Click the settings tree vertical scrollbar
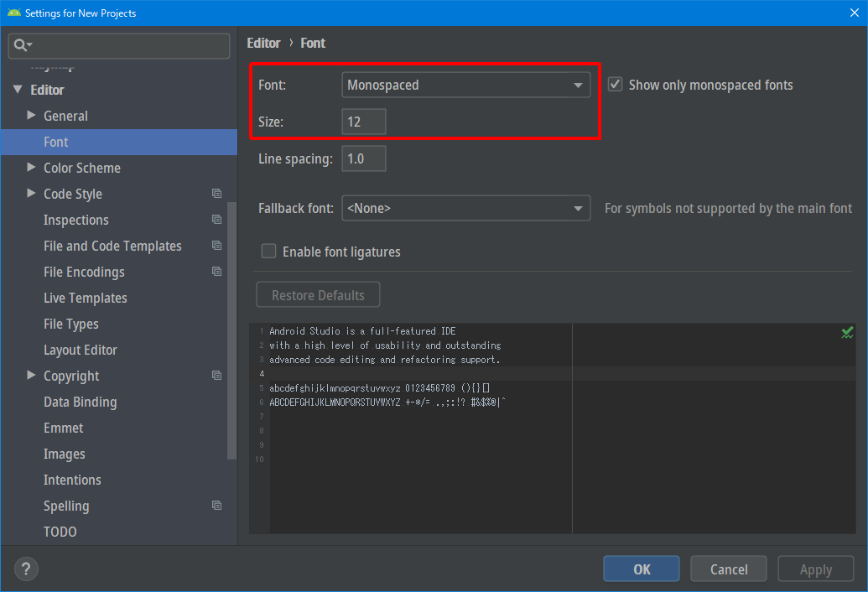 [232, 330]
